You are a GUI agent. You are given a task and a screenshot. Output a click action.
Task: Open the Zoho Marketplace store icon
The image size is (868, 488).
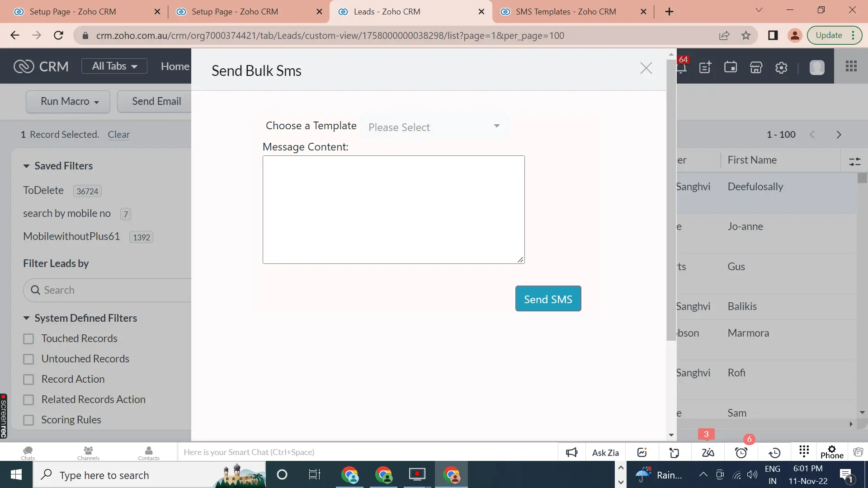coord(756,67)
